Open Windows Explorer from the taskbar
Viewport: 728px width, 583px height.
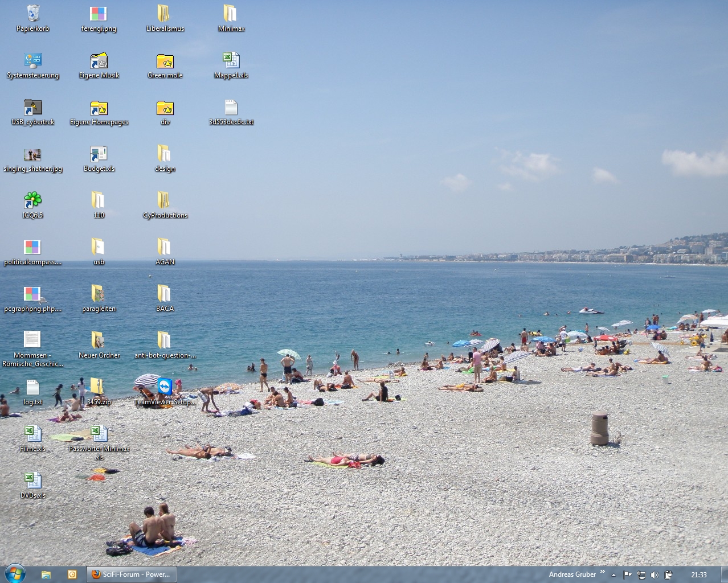click(46, 574)
